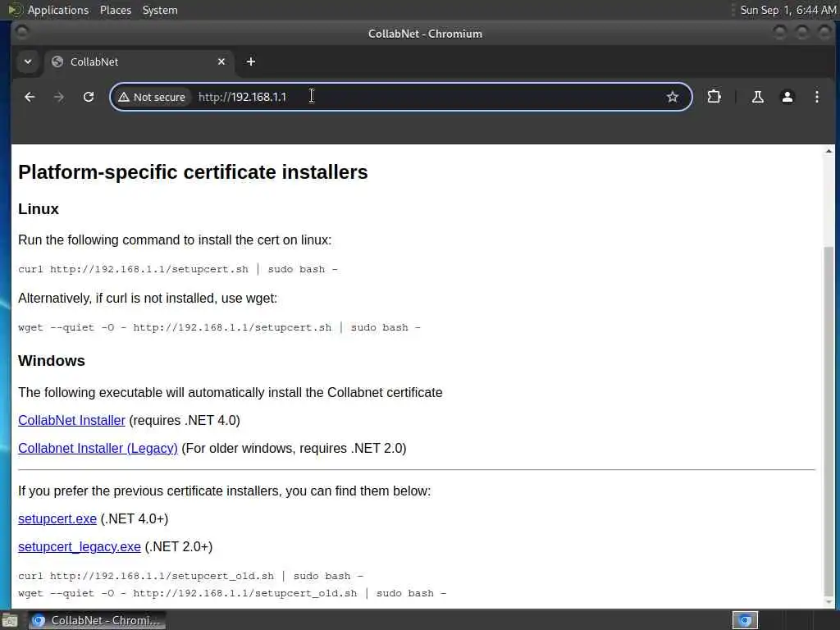Viewport: 840px width, 630px height.
Task: Click the wget setupcert.sh command text
Action: pyautogui.click(x=219, y=327)
